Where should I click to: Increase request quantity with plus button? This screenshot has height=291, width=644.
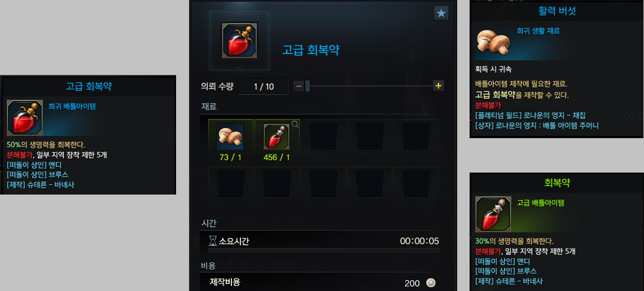[x=438, y=86]
